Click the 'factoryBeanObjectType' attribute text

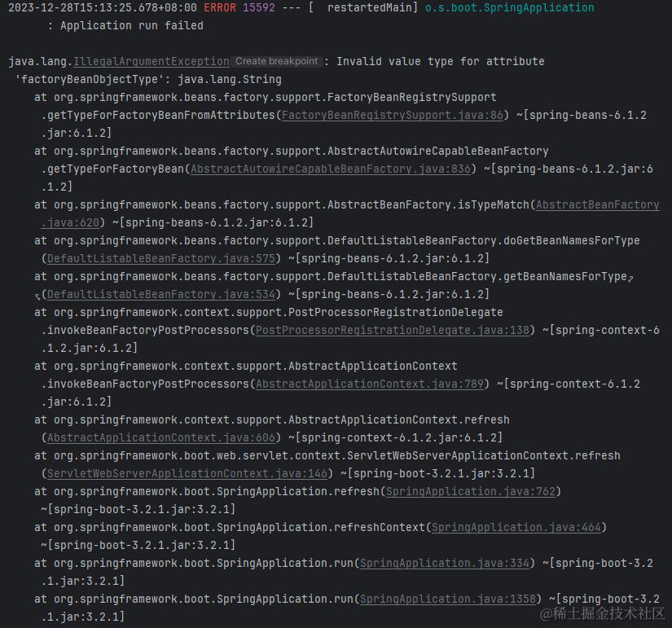[x=90, y=79]
